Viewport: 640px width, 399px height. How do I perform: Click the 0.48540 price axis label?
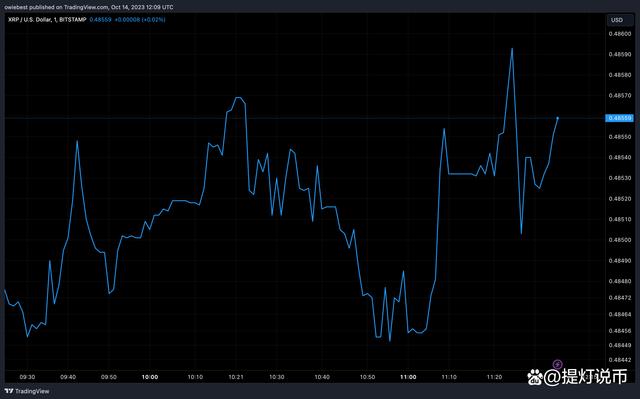click(620, 157)
